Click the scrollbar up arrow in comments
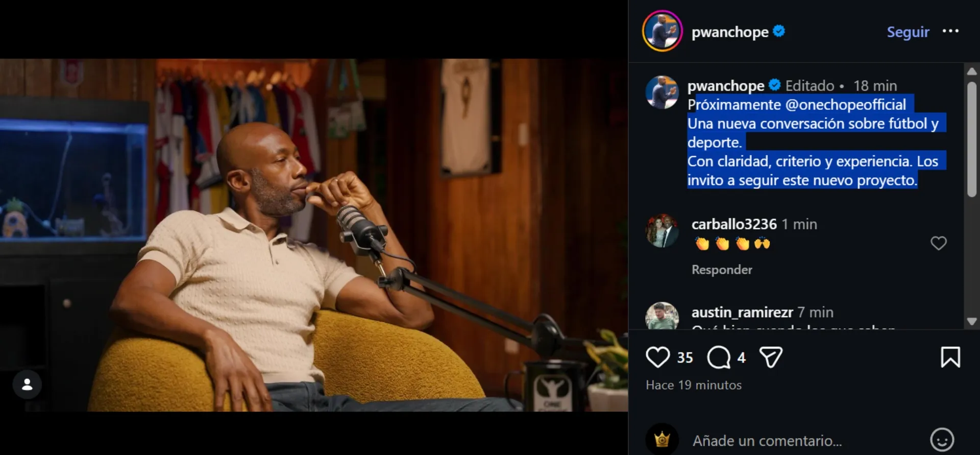This screenshot has width=980, height=455. click(x=972, y=71)
